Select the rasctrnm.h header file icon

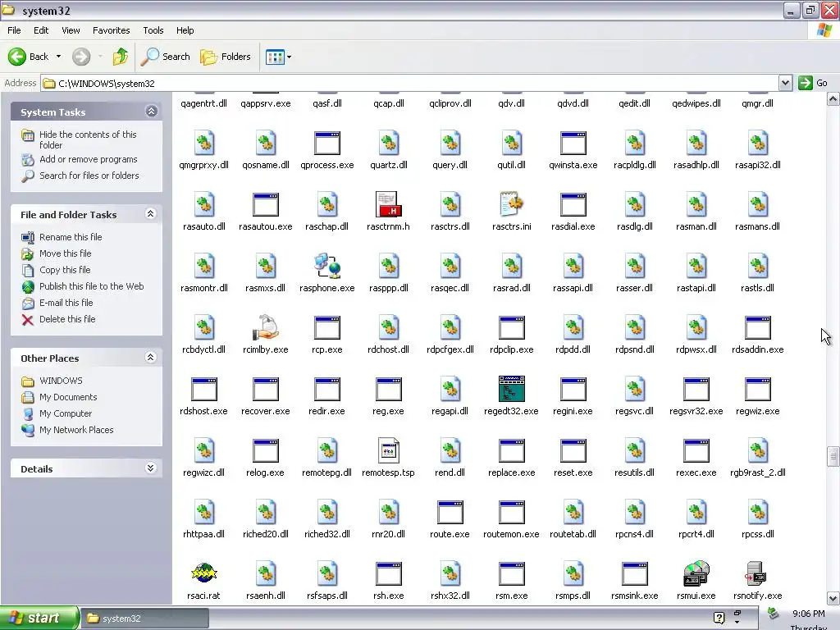[388, 204]
